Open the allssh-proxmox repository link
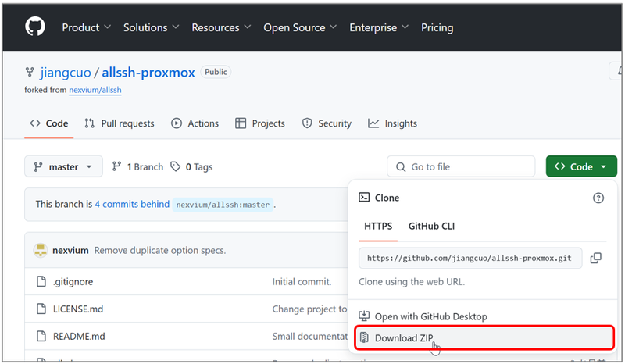625x364 pixels. coord(148,73)
